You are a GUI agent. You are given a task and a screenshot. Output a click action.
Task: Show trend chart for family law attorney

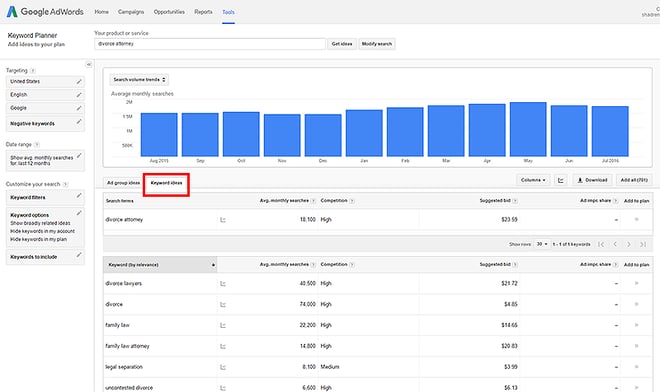point(223,346)
